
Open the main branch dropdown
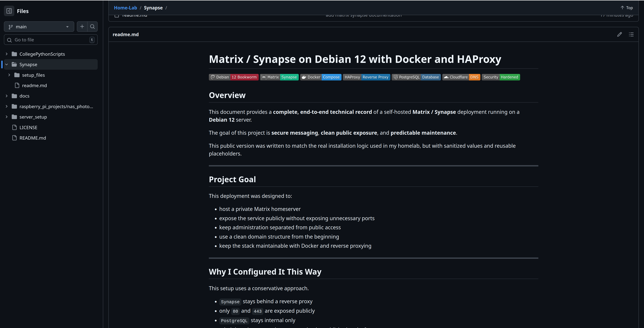click(x=39, y=27)
